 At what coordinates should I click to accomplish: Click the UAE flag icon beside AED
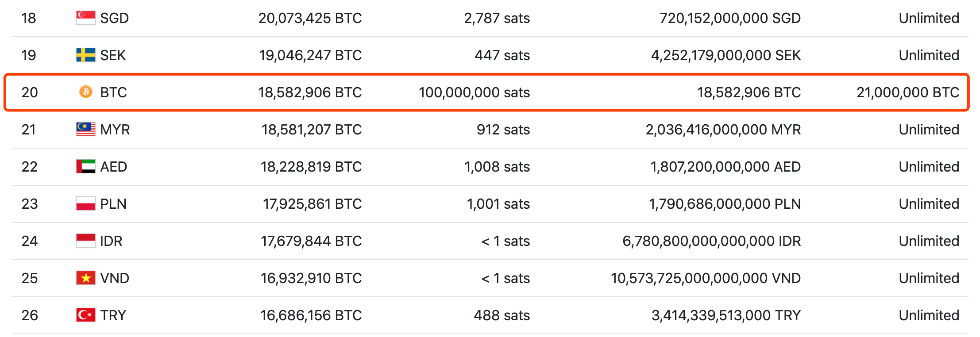click(85, 166)
